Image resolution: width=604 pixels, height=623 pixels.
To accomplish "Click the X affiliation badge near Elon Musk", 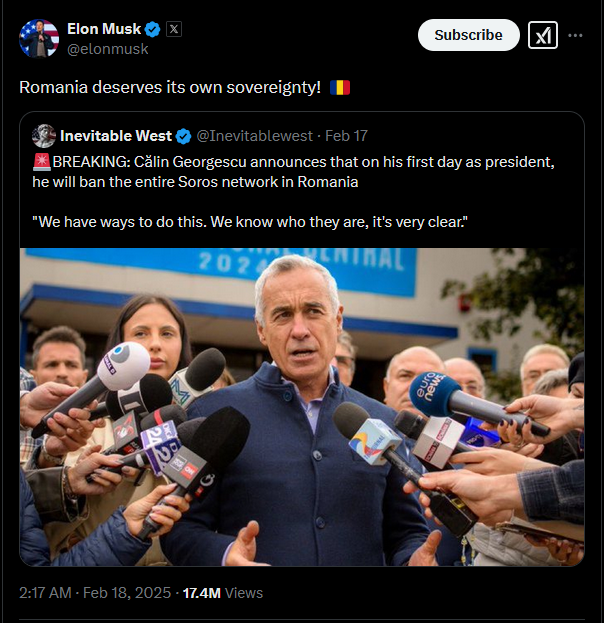I will click(174, 29).
